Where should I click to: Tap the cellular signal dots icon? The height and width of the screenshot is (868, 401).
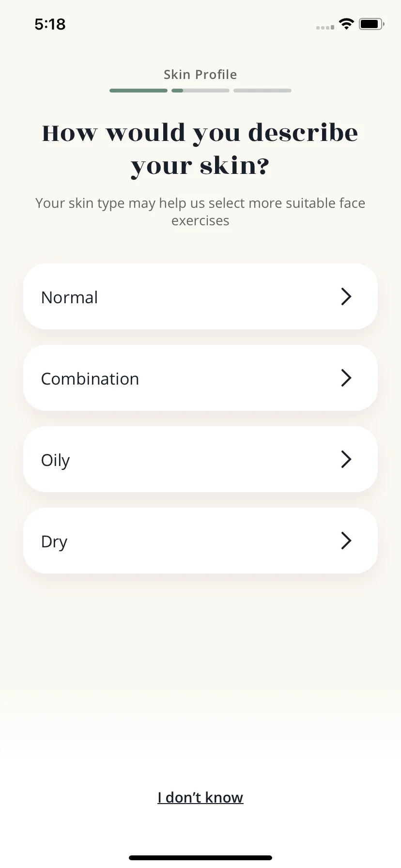click(x=325, y=27)
